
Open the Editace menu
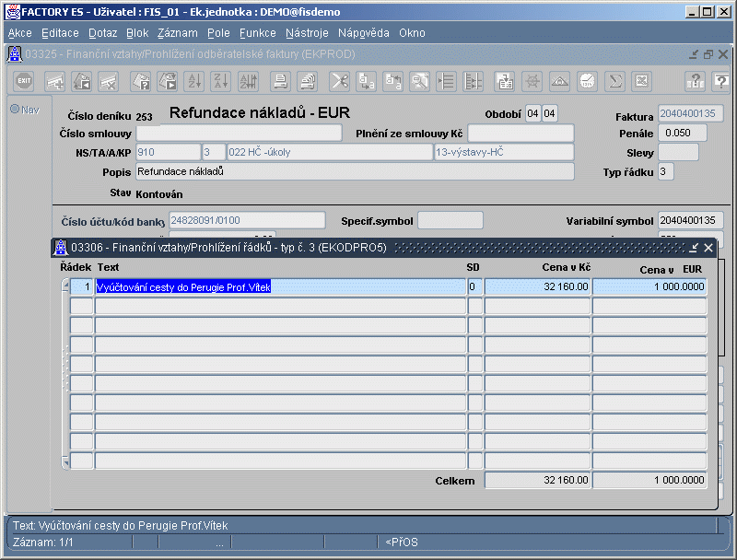[x=60, y=33]
